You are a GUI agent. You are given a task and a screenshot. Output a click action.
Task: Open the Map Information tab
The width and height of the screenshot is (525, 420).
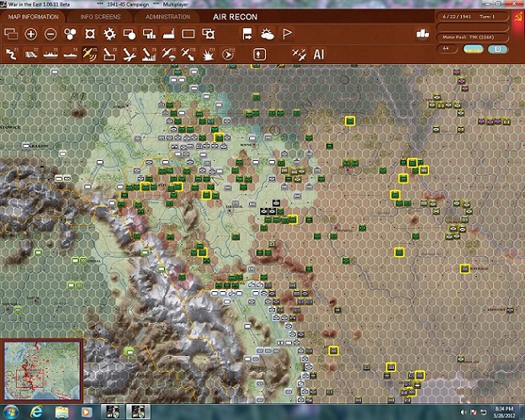click(33, 17)
